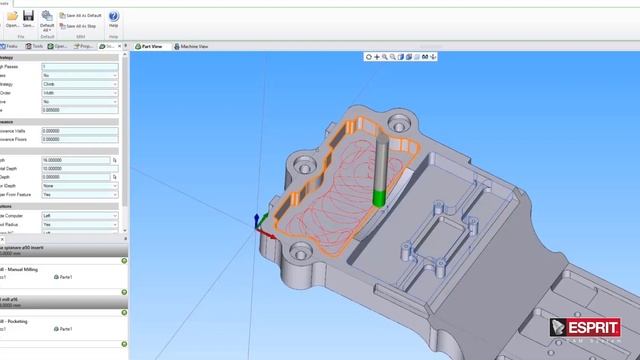This screenshot has height=360, width=640.
Task: Close the active properties panel tab
Action: coord(119,46)
